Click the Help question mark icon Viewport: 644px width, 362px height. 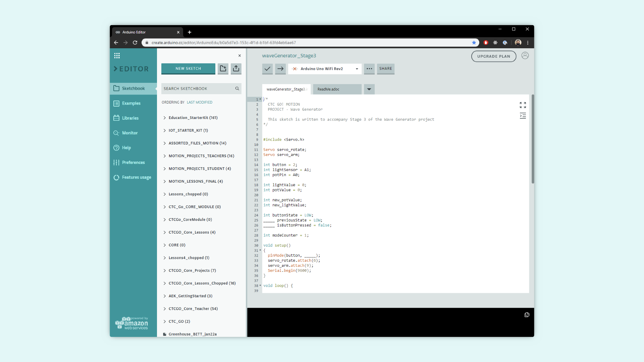tap(116, 148)
